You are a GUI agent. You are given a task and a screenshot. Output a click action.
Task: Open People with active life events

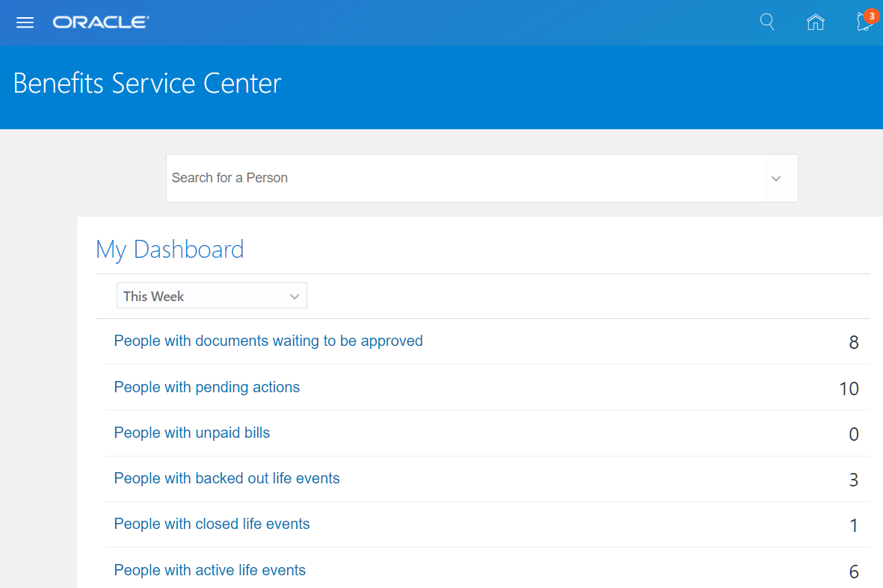(x=209, y=570)
